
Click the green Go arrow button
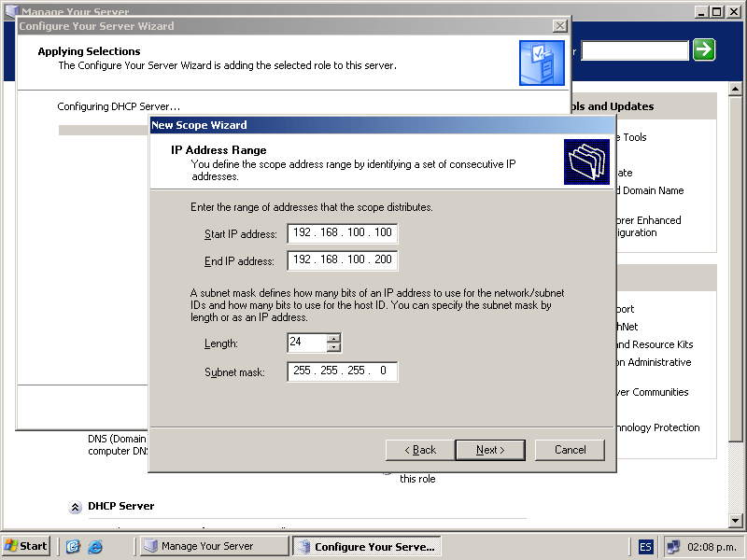click(704, 50)
